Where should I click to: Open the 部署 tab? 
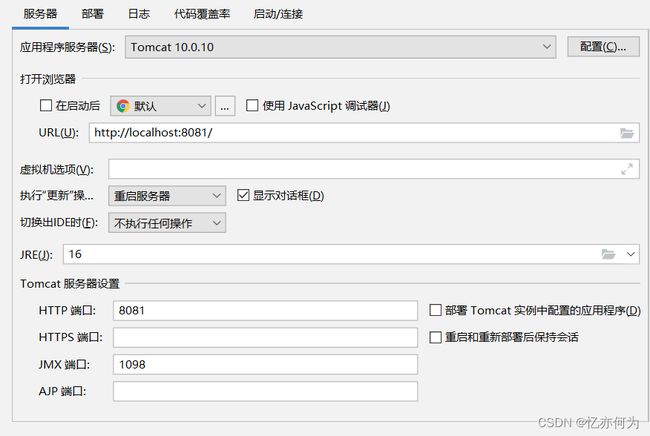(92, 14)
